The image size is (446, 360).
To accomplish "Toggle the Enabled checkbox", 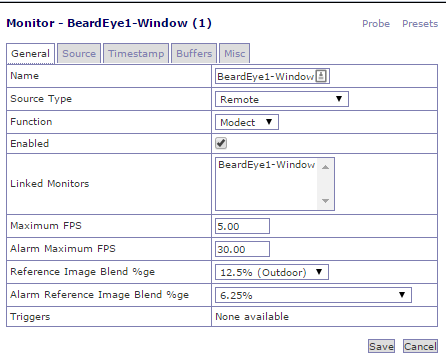I will click(x=221, y=143).
